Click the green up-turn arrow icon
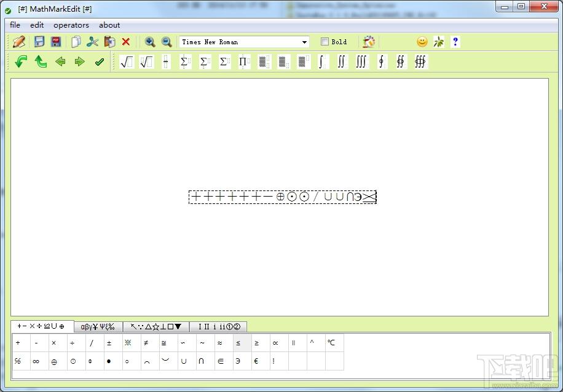Viewport: 563px width, 392px height. [x=41, y=61]
